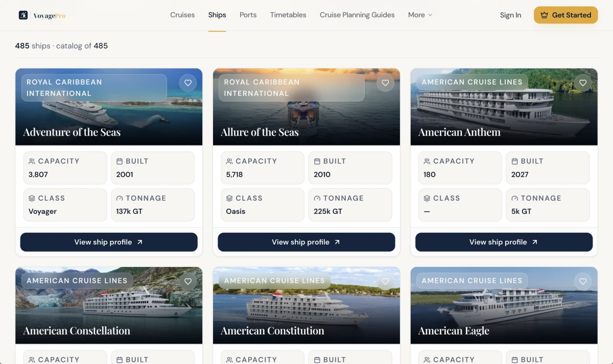Image resolution: width=613 pixels, height=364 pixels.
Task: Click Class layers icon on American Anthem
Action: [427, 198]
